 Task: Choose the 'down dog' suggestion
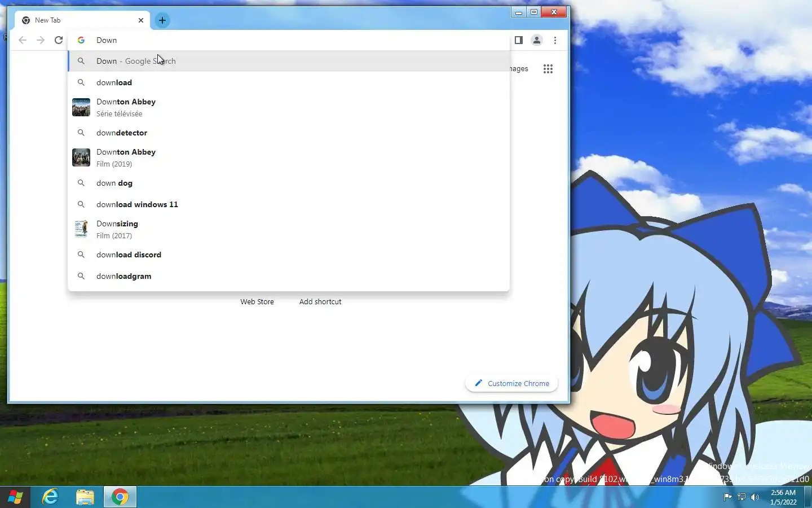(289, 183)
